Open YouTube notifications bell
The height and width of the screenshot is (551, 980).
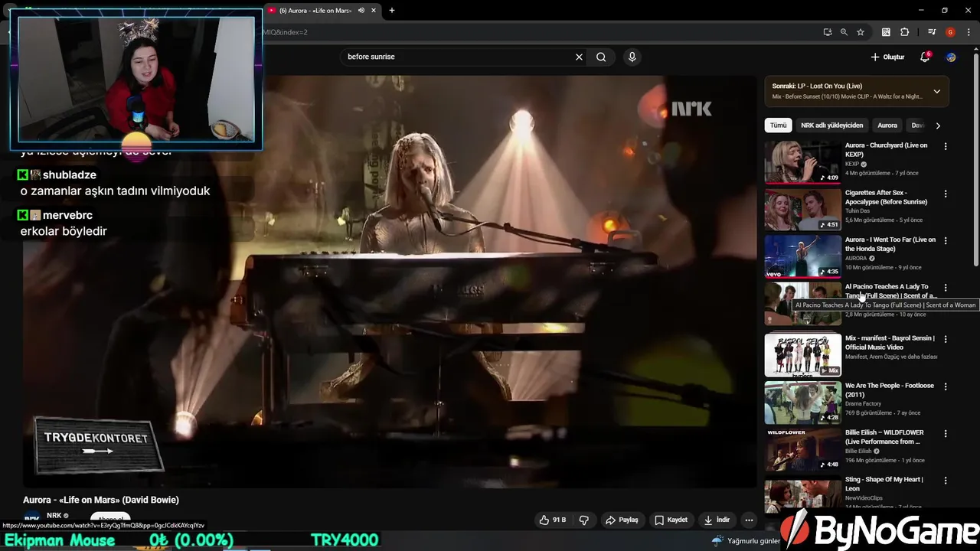point(925,57)
